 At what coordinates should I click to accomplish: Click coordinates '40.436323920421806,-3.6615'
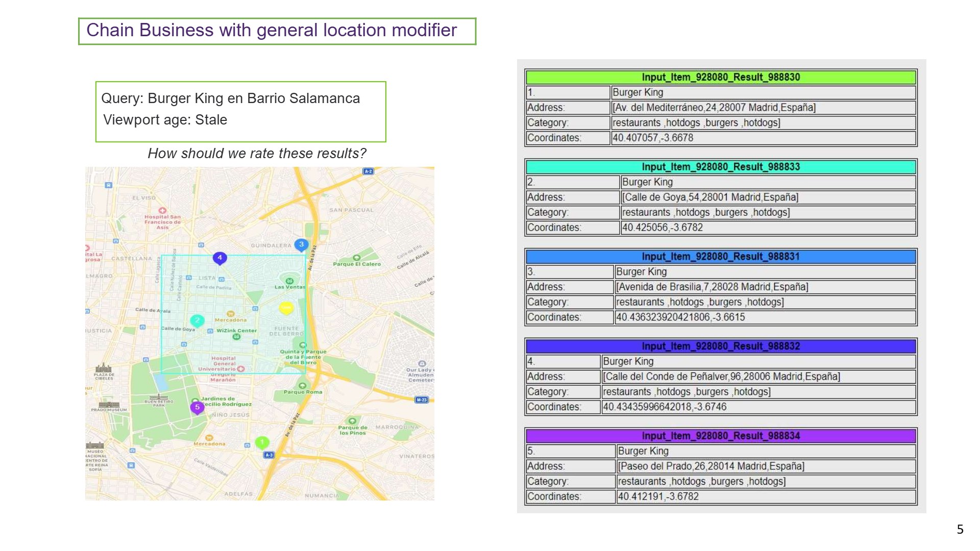680,318
